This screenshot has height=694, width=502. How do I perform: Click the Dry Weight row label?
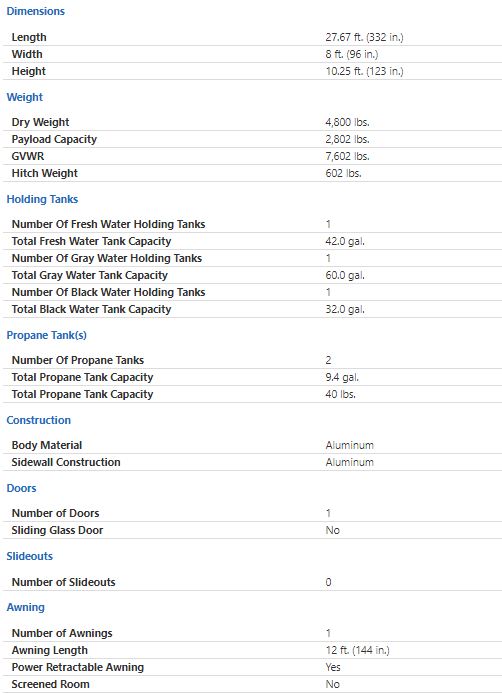(x=40, y=122)
